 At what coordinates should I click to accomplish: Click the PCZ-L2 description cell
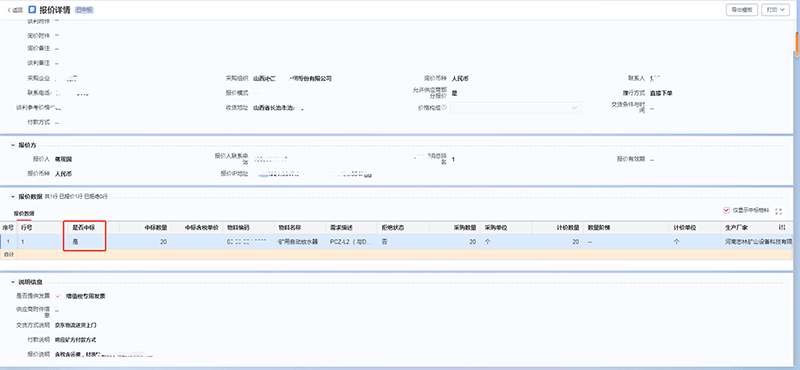[x=352, y=242]
